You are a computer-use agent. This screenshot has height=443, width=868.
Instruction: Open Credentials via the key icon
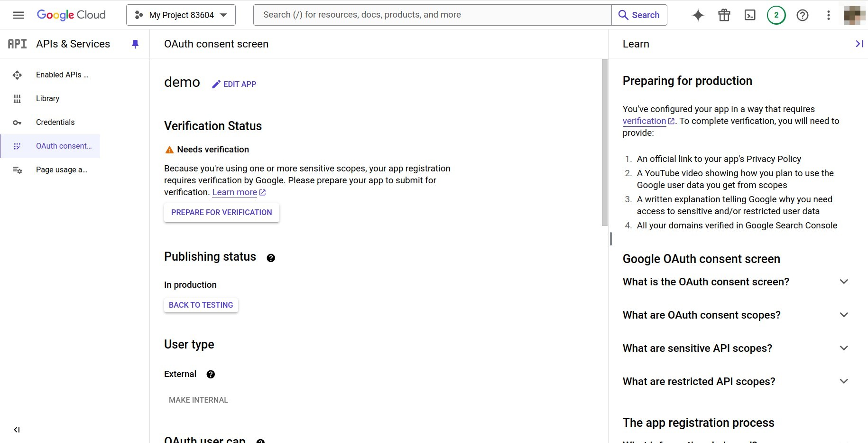pyautogui.click(x=17, y=123)
